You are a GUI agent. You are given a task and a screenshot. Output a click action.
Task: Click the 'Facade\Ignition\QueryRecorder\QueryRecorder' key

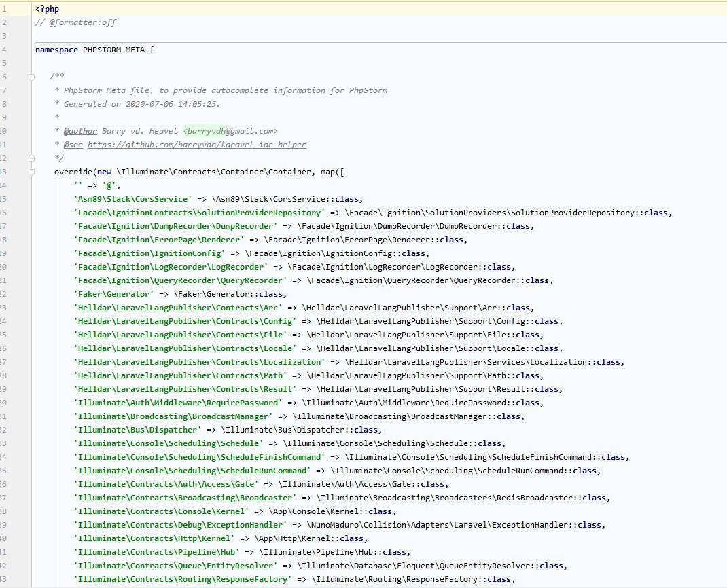click(x=180, y=280)
